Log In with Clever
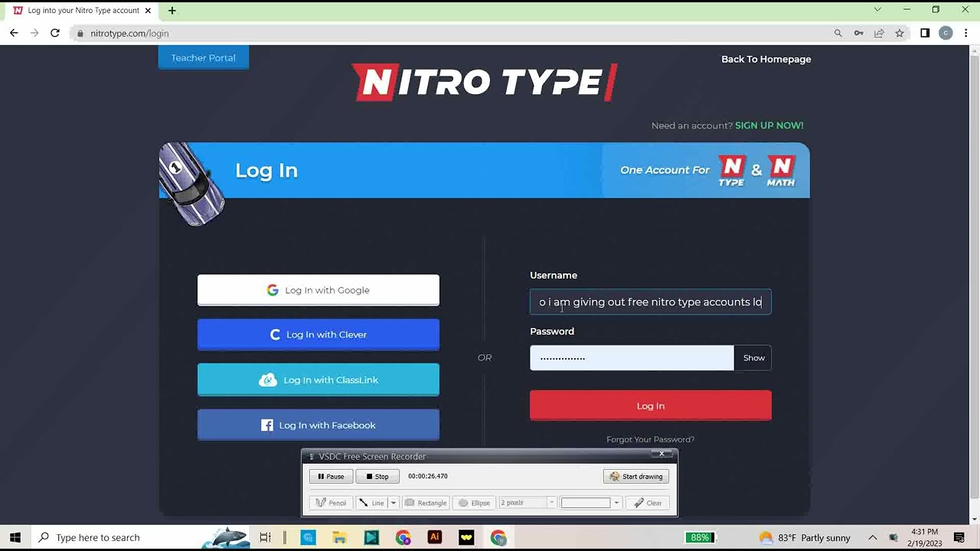The height and width of the screenshot is (551, 980). point(318,334)
